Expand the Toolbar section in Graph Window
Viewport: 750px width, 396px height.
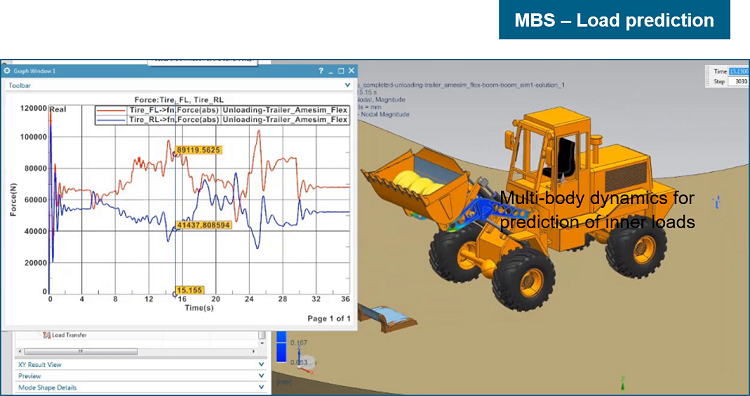tap(348, 85)
